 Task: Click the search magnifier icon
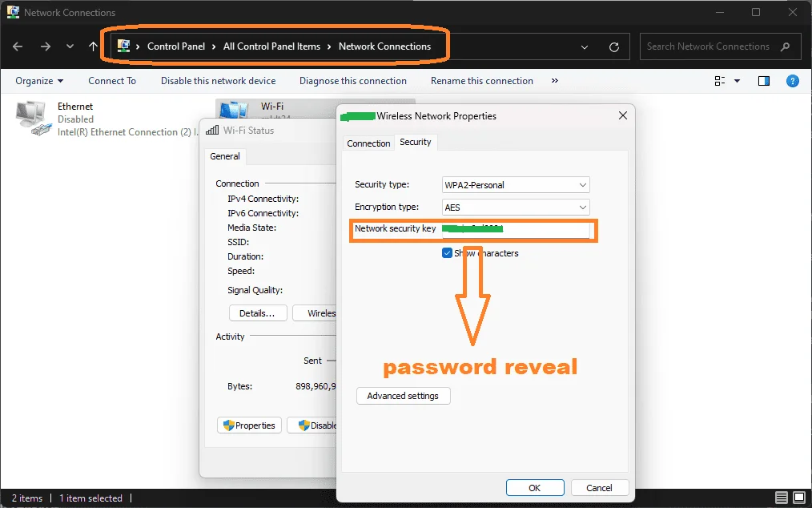786,46
